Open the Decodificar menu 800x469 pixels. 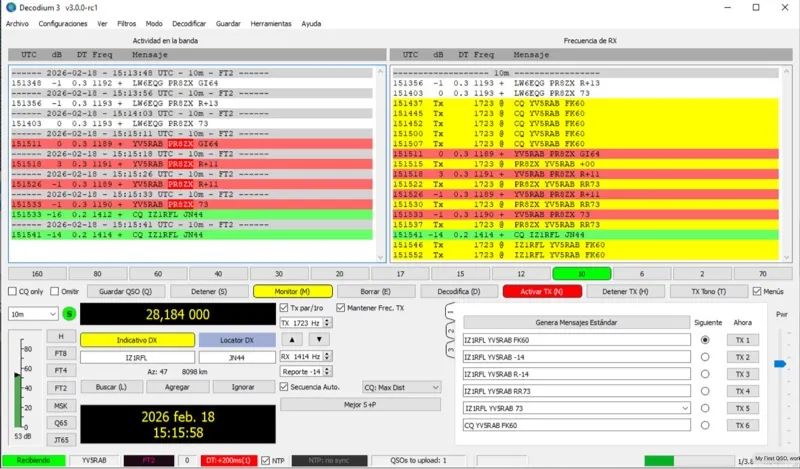190,22
